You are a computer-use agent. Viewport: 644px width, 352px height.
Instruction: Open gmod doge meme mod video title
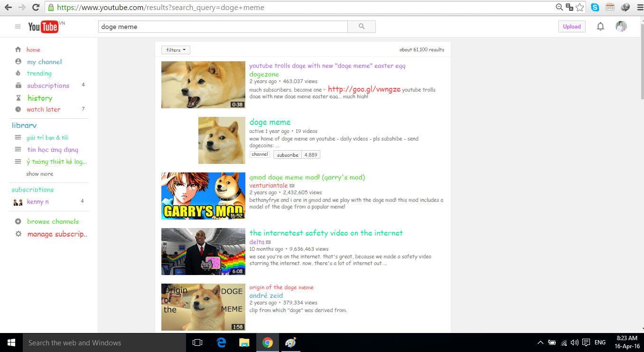[307, 177]
